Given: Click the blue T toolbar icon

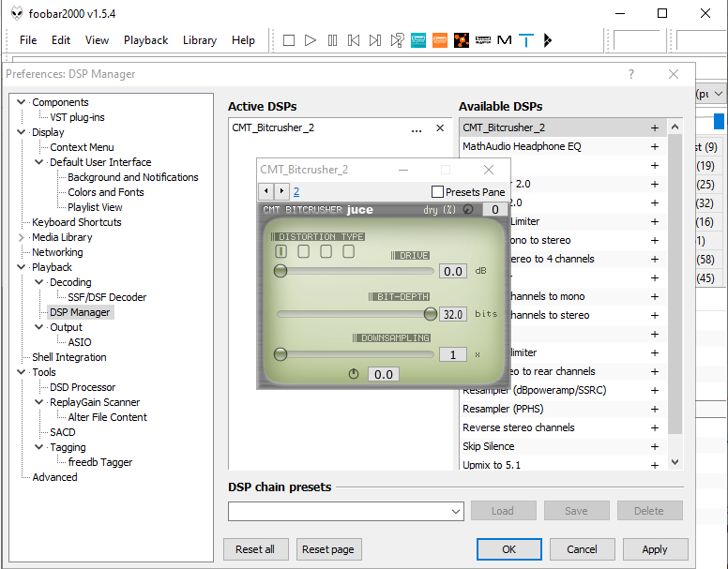Looking at the screenshot, I should coord(526,40).
